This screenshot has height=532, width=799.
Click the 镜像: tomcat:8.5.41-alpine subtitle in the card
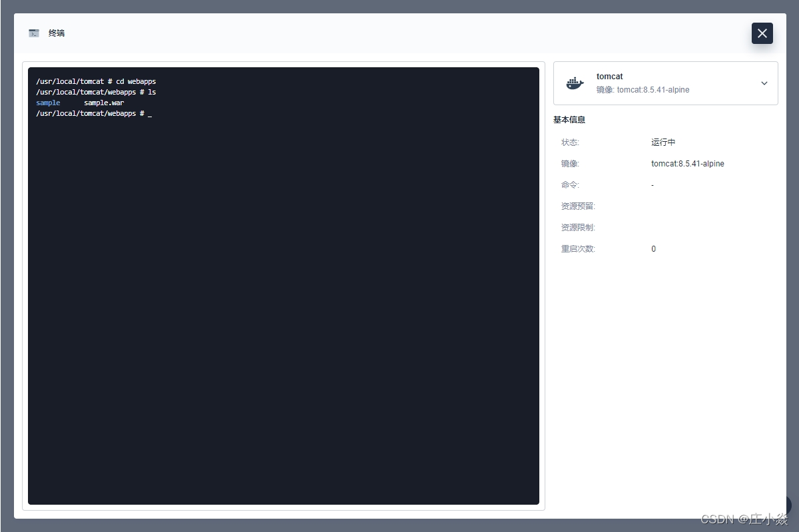pos(643,90)
